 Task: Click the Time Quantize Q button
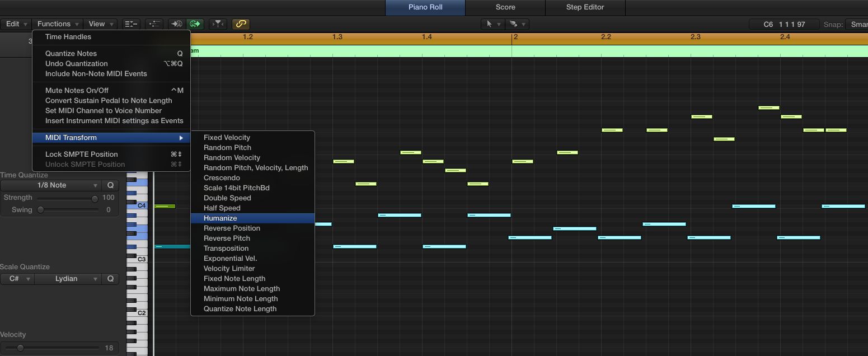tap(110, 185)
